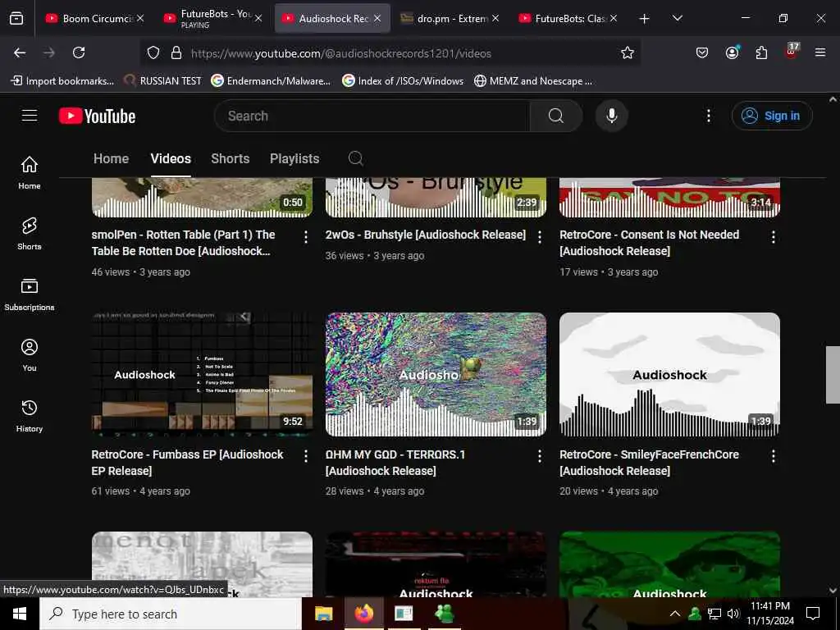Start voice search with the microphone
Viewport: 840px width, 630px height.
[611, 116]
